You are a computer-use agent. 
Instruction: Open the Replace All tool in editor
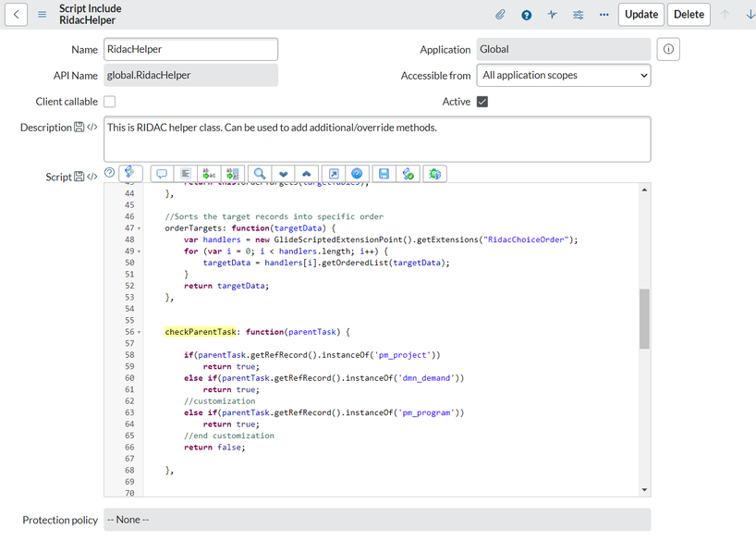[233, 174]
